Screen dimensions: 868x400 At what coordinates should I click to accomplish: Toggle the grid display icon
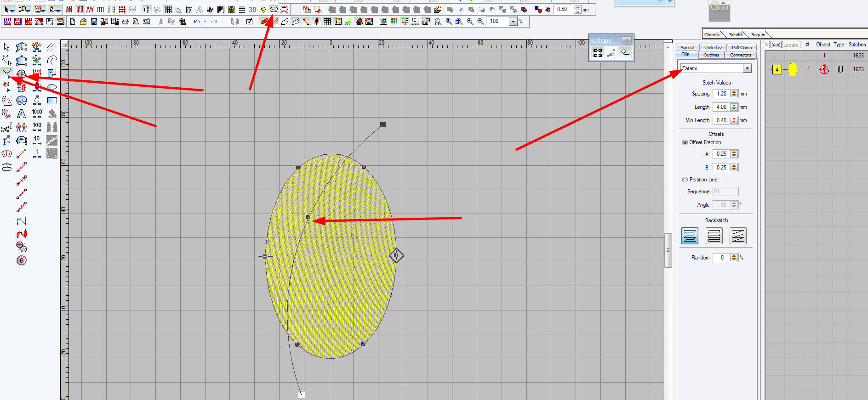click(327, 22)
